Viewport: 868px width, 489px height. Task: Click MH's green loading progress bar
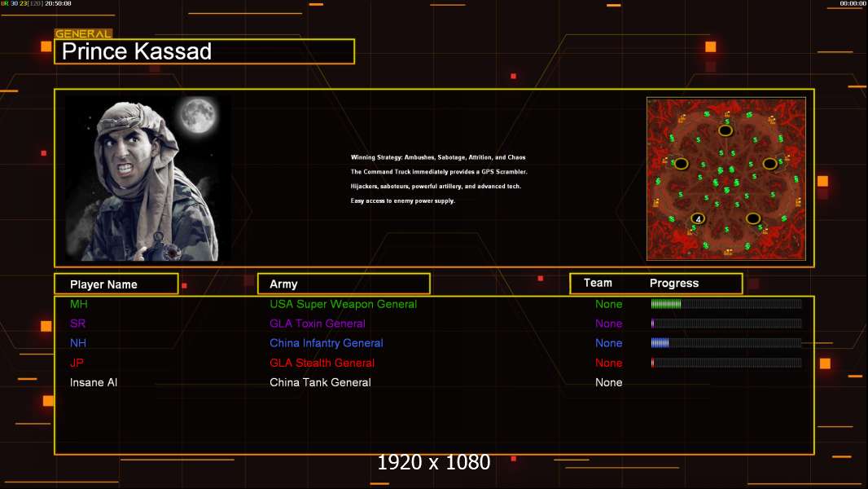point(726,303)
